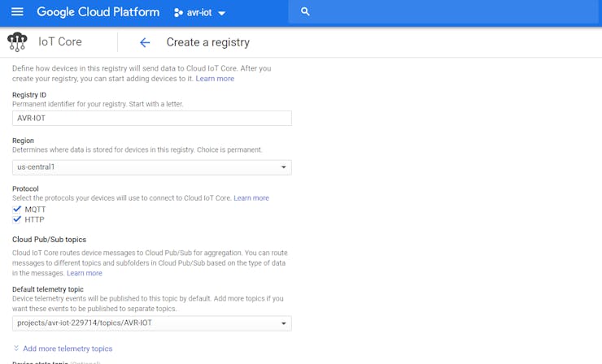
Task: Open the Region dropdown showing us-central1
Action: [152, 167]
